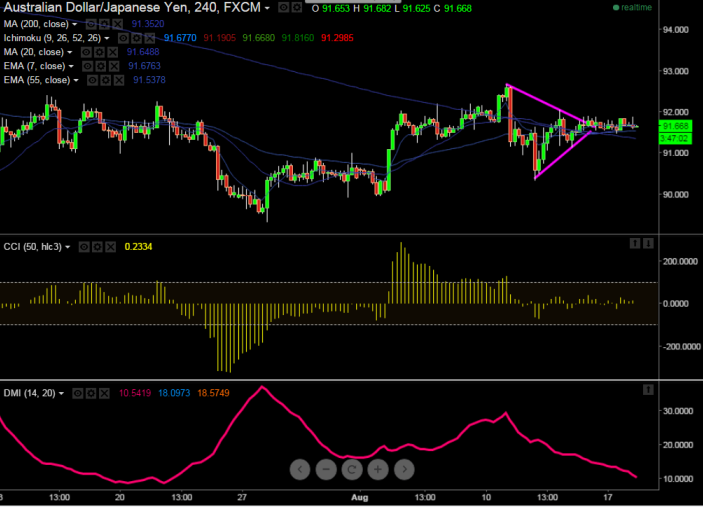Click the Ichimoku value 91.1905

219,38
